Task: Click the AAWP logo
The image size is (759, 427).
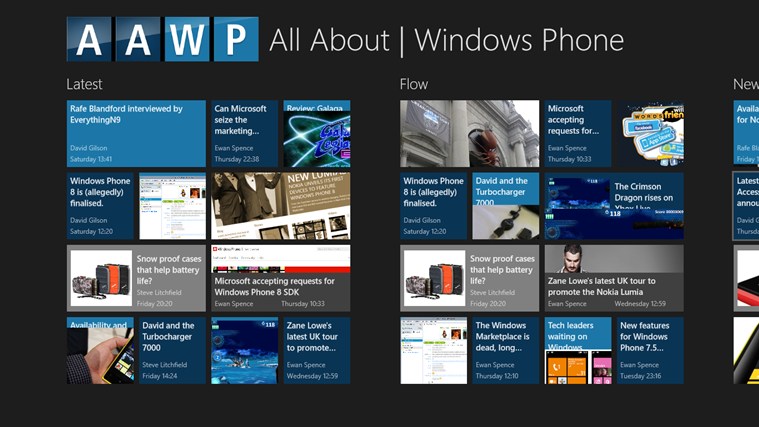Action: (163, 39)
